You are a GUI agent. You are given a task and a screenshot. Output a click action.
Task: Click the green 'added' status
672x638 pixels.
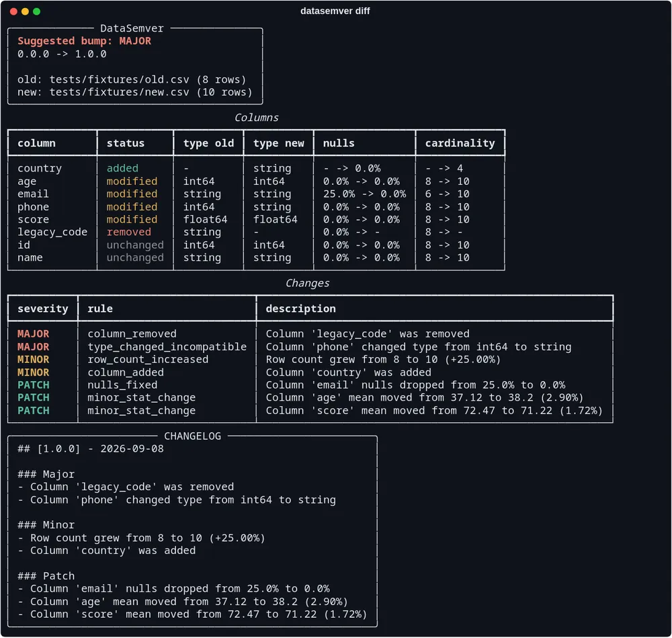coord(122,168)
